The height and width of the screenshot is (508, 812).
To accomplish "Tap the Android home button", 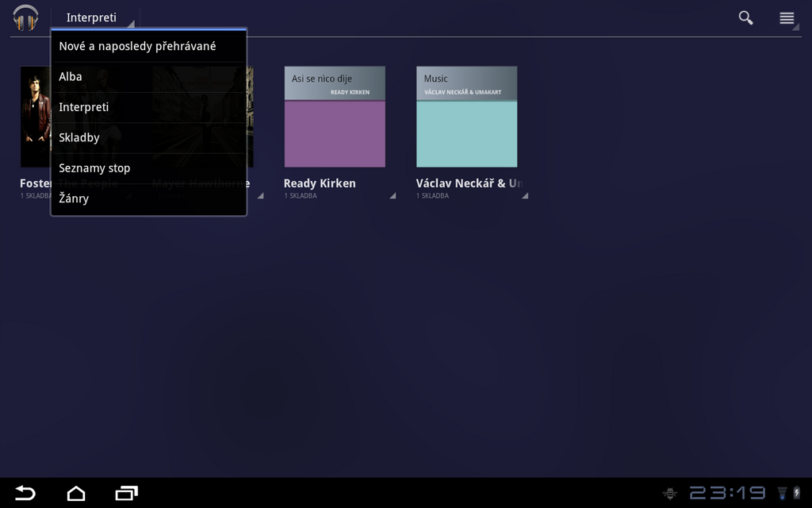I will [x=76, y=494].
